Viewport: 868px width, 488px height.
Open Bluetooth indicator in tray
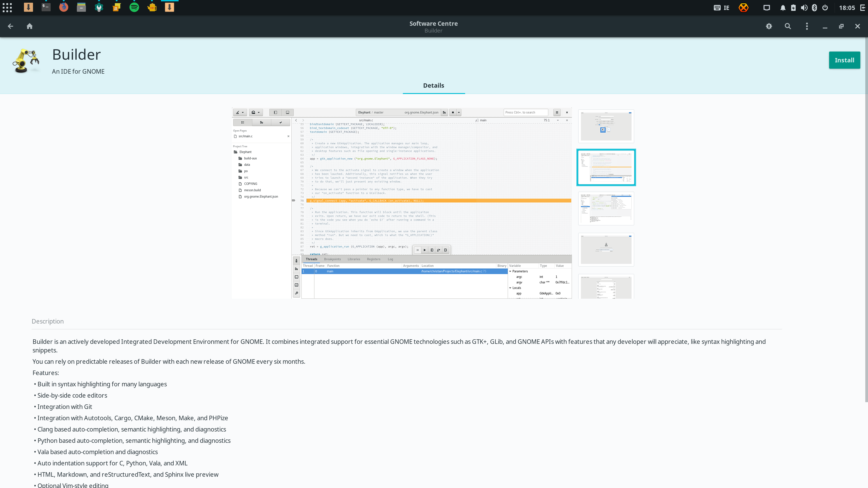tap(814, 7)
